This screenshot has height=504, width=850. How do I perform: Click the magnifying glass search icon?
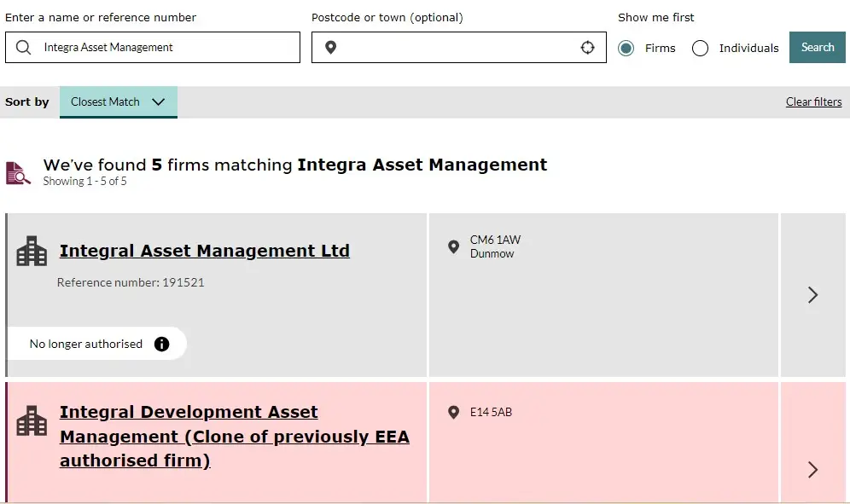coord(23,48)
